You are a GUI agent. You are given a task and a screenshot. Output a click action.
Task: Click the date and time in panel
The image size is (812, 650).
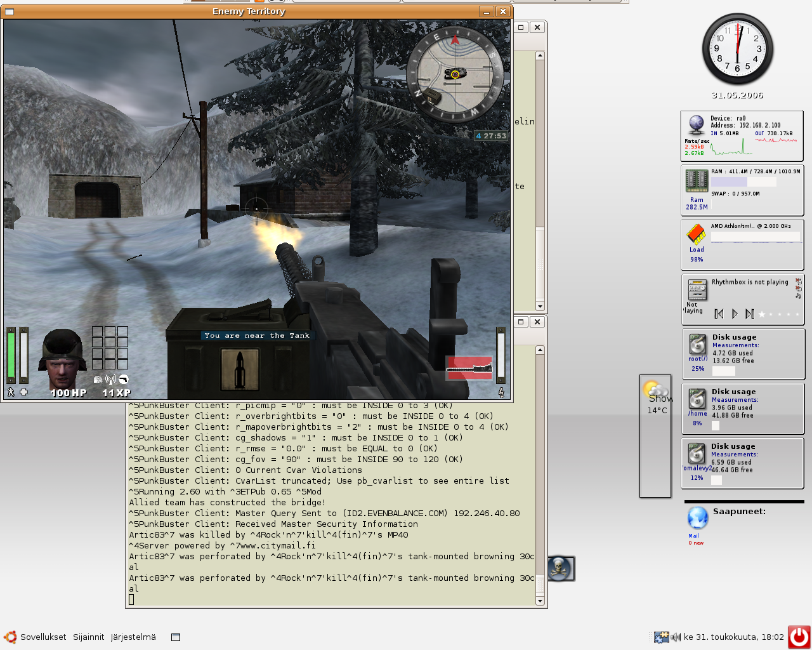pos(733,637)
